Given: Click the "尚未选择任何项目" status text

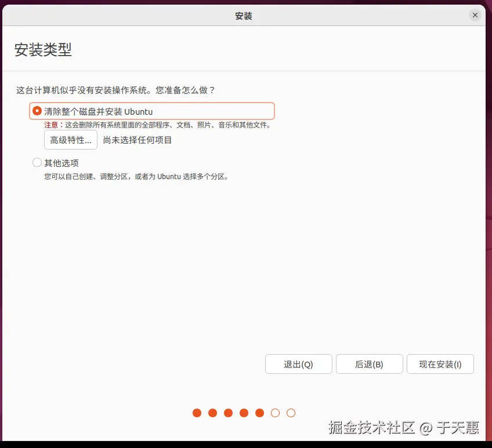Looking at the screenshot, I should [x=137, y=140].
